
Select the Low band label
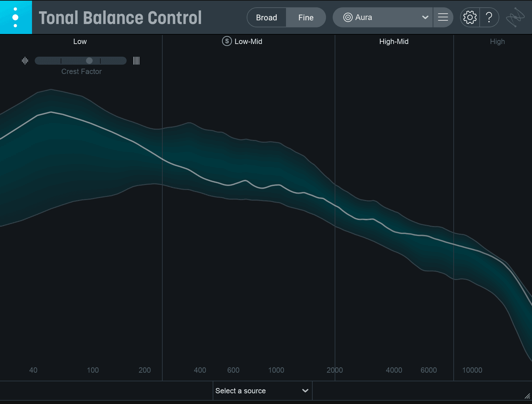click(x=80, y=42)
